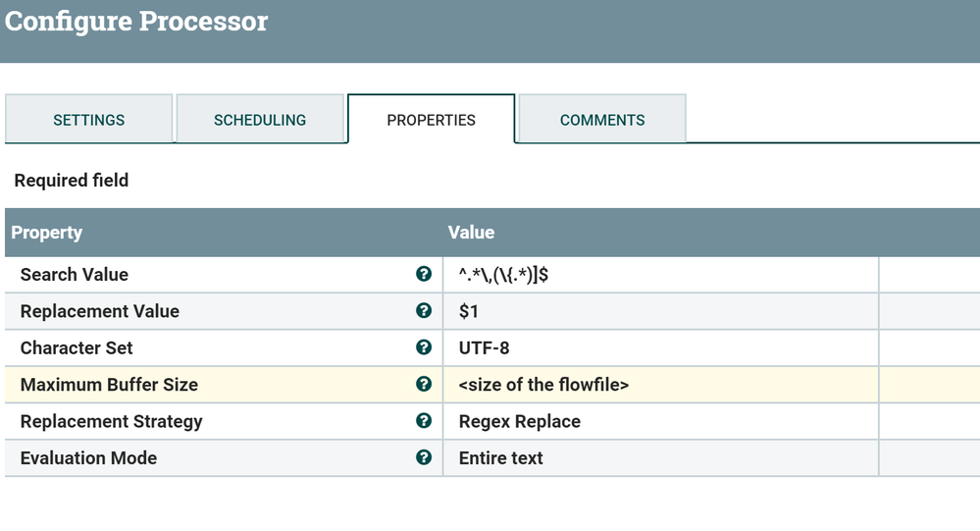
Task: Switch to the Settings tab
Action: (89, 120)
